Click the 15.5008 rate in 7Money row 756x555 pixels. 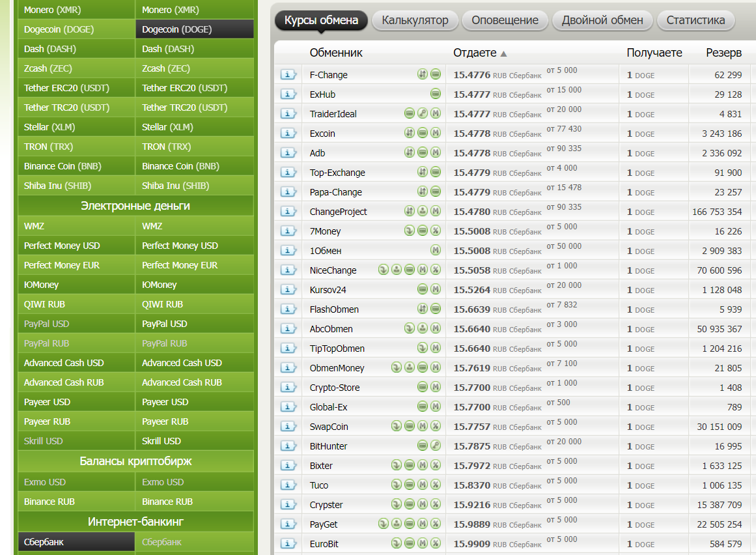click(471, 231)
